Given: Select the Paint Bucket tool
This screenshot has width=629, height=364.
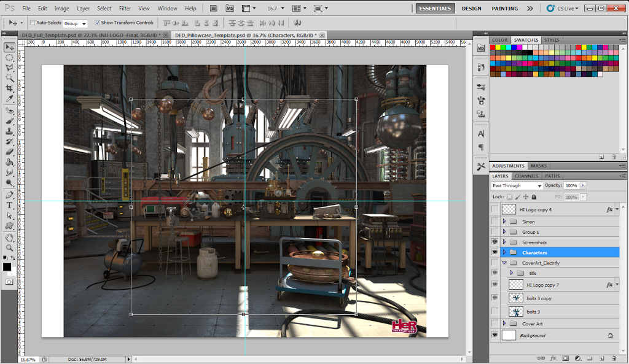Looking at the screenshot, I should pos(9,162).
